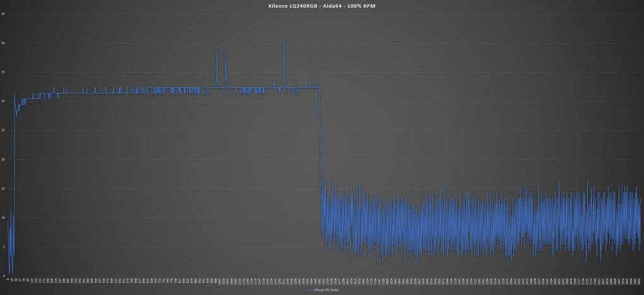
Task: Click the y-axis label "30"
Action: pyautogui.click(x=3, y=102)
